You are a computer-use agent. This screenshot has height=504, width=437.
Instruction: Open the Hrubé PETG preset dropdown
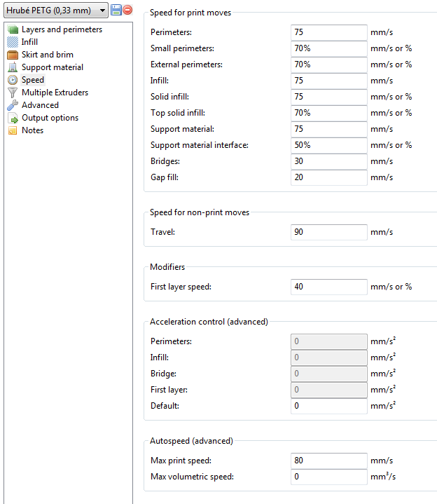55,10
